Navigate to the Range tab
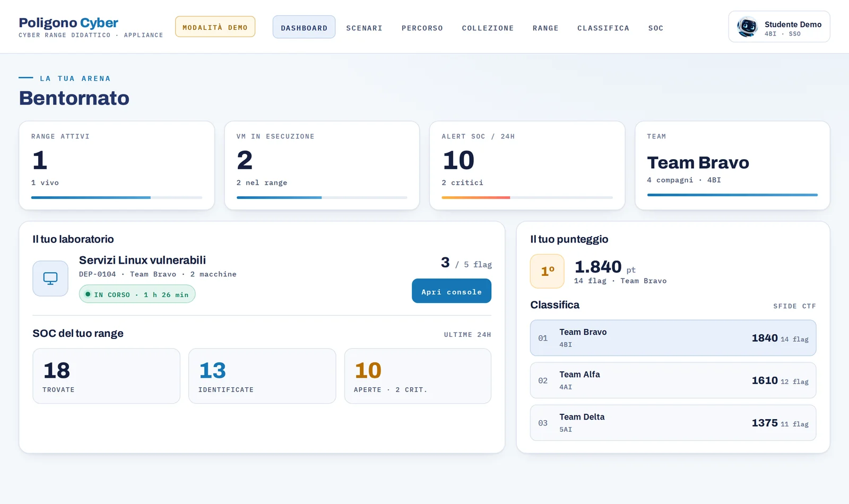 click(545, 28)
